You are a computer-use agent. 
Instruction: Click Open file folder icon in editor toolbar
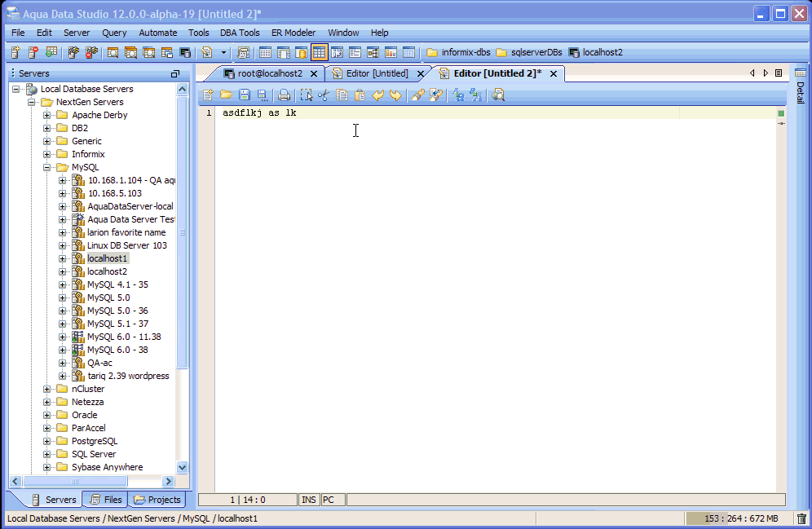226,95
